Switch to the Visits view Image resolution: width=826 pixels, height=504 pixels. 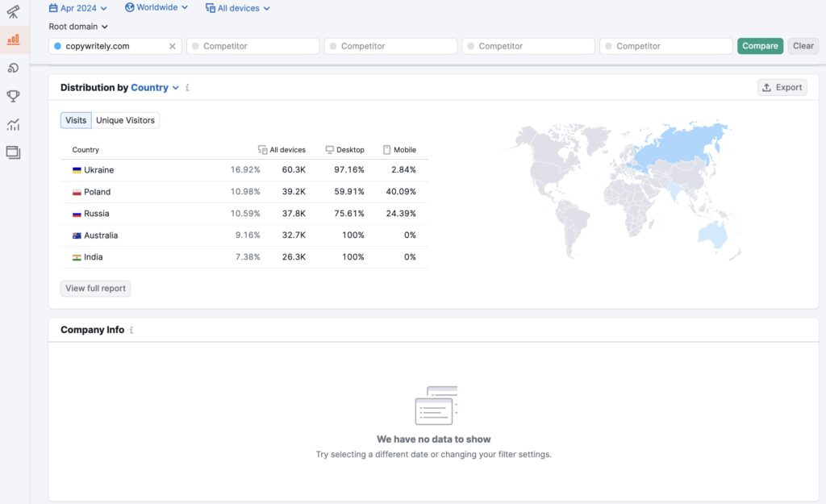point(76,120)
